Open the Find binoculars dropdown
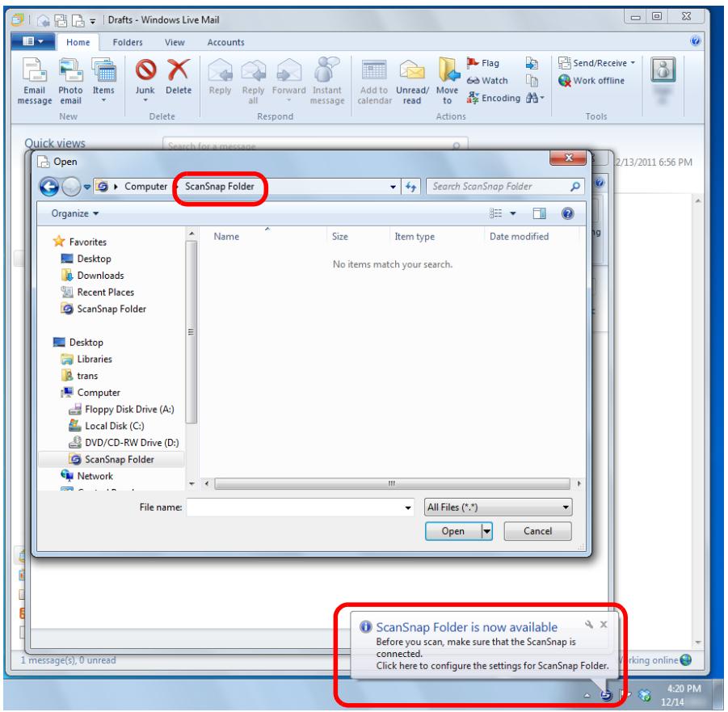 (535, 98)
